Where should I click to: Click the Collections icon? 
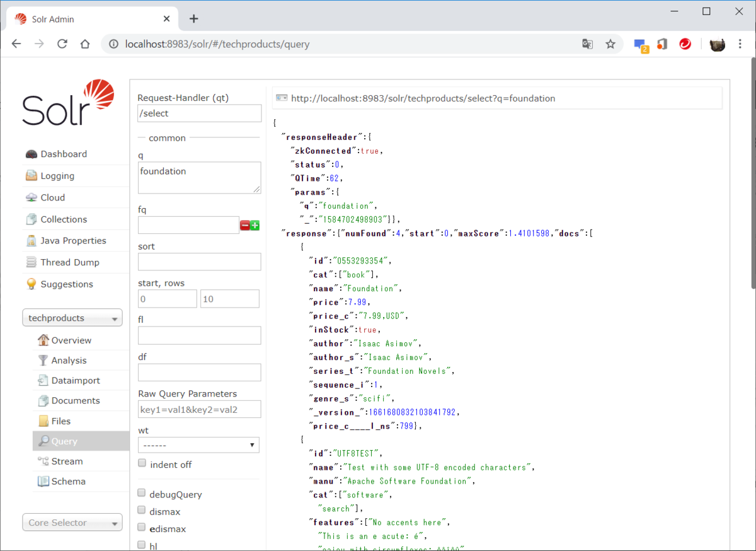coord(31,219)
